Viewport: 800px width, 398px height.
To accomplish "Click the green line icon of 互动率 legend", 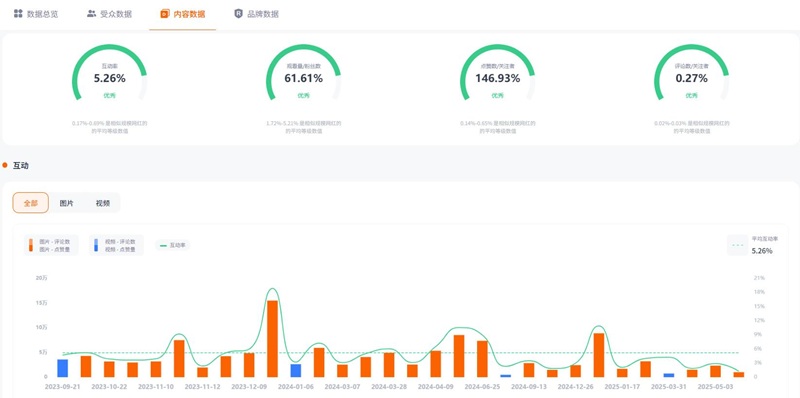I will (163, 245).
